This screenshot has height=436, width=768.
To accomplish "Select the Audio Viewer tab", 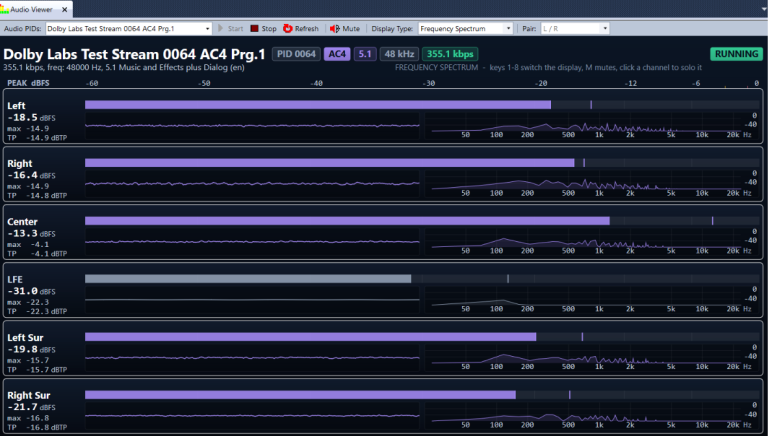I will (36, 9).
